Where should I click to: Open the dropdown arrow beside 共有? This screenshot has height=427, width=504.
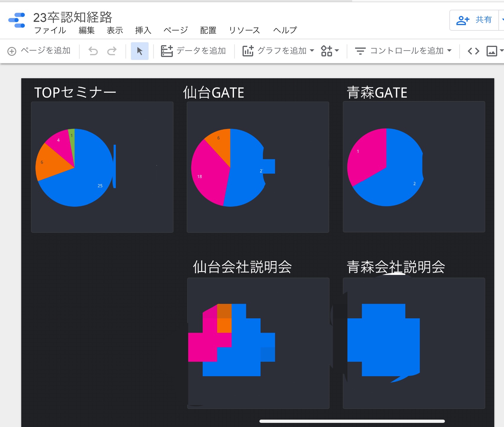coord(502,20)
